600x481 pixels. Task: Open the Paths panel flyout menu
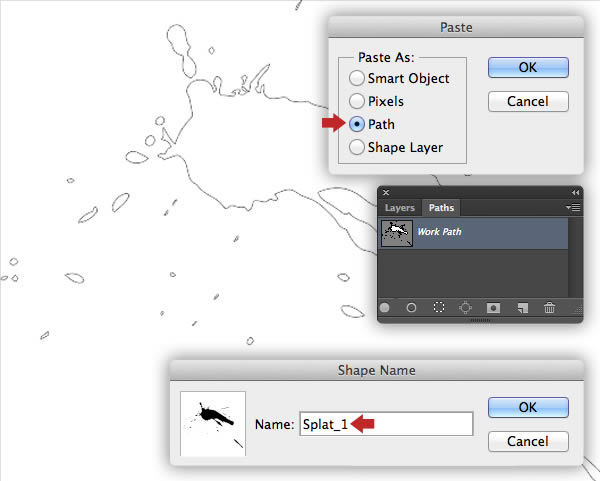click(573, 207)
